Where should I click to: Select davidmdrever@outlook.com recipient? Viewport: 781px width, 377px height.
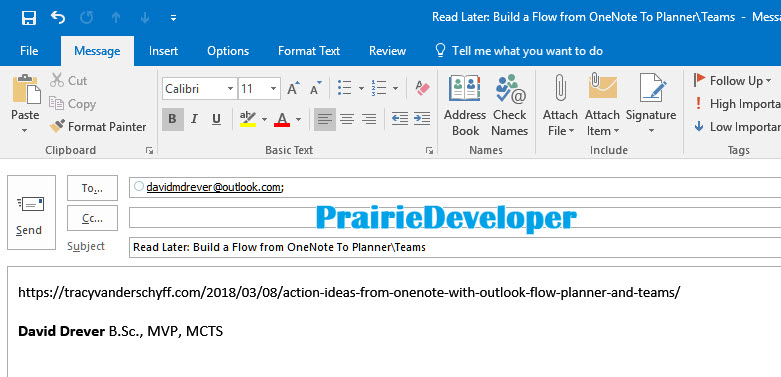pos(215,187)
